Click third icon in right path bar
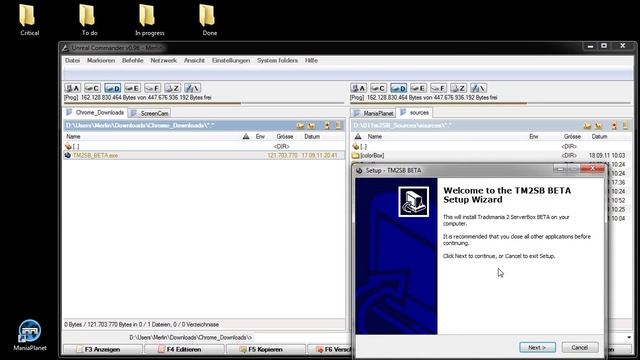The width and height of the screenshot is (640, 360). click(614, 126)
